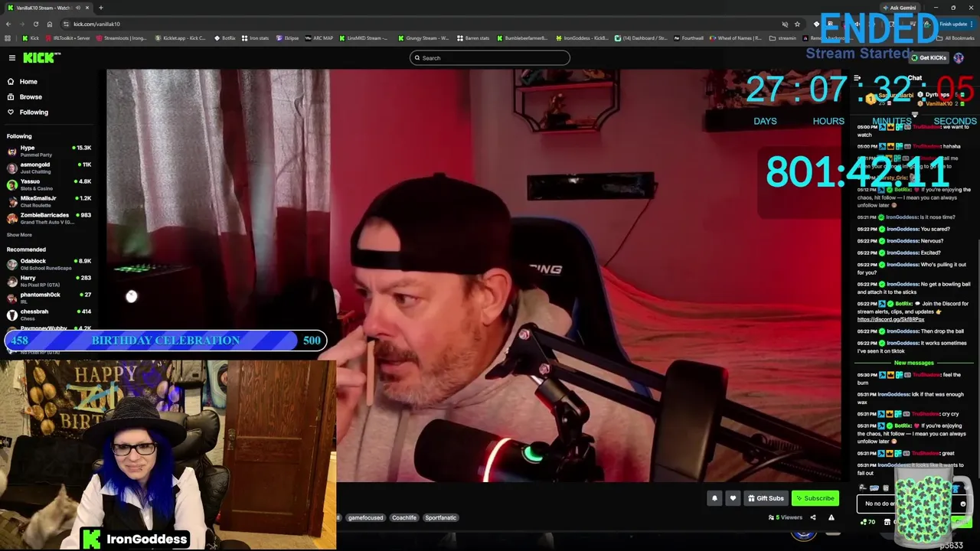Screen dimensions: 980x551
Task: Expand the Show more following list
Action: 20,235
